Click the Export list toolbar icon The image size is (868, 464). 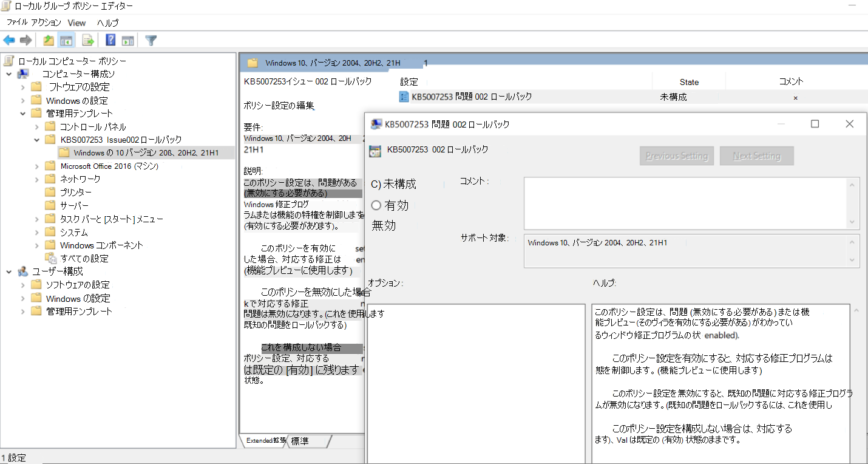(89, 41)
